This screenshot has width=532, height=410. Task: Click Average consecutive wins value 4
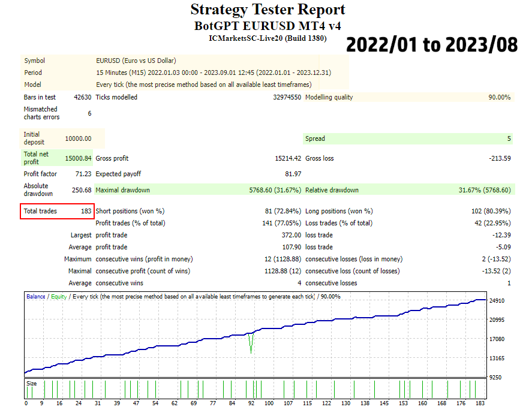299,283
